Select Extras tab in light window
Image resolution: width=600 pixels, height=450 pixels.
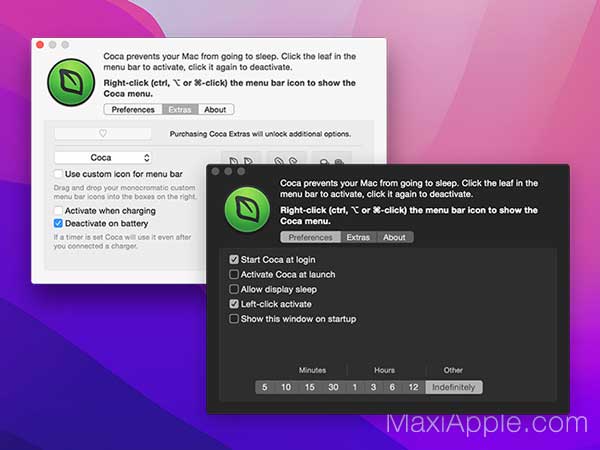(180, 109)
